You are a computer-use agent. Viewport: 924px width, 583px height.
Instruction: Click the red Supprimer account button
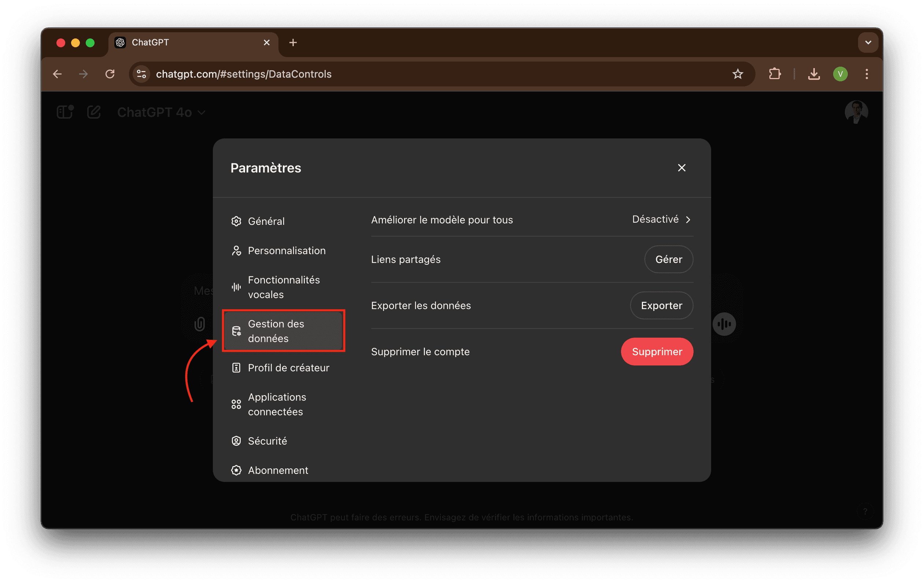click(657, 351)
